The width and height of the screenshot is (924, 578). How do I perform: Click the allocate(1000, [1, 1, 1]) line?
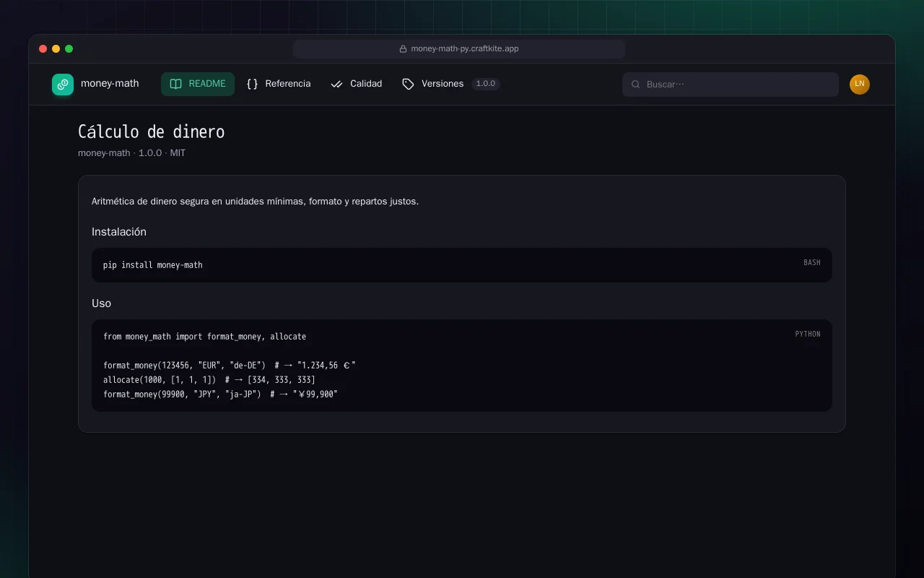click(x=209, y=380)
